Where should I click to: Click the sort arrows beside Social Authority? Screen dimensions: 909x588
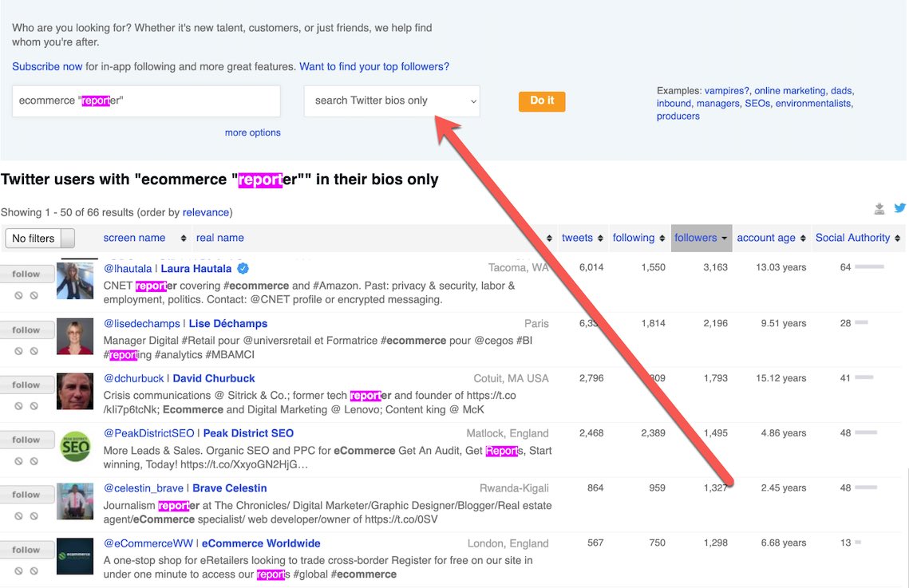(899, 239)
